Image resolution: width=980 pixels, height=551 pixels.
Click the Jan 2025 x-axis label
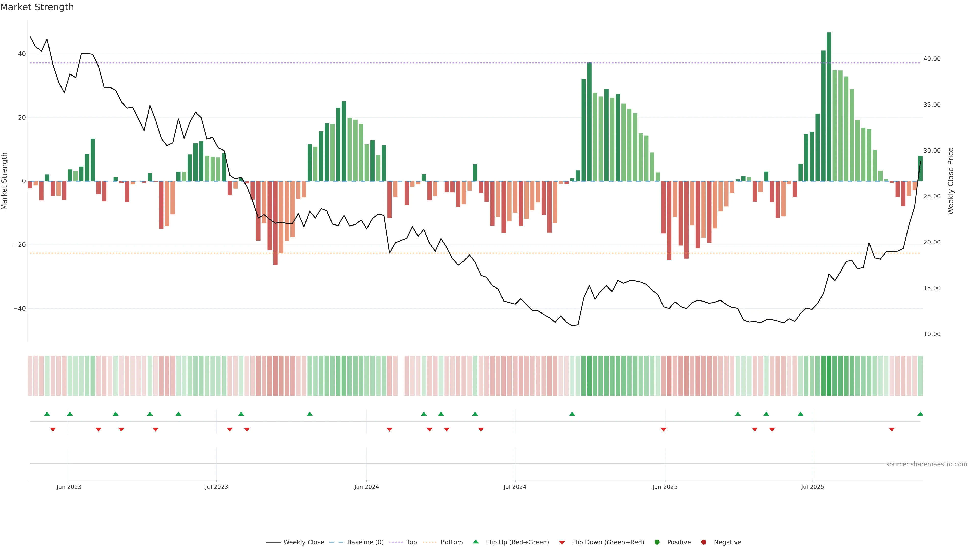click(x=665, y=487)
